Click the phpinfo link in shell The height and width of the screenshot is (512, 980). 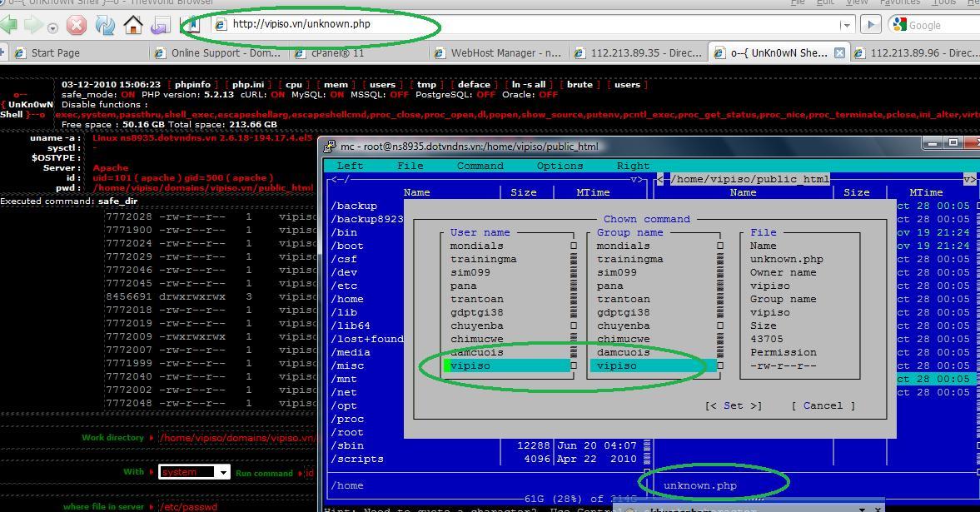(x=192, y=84)
